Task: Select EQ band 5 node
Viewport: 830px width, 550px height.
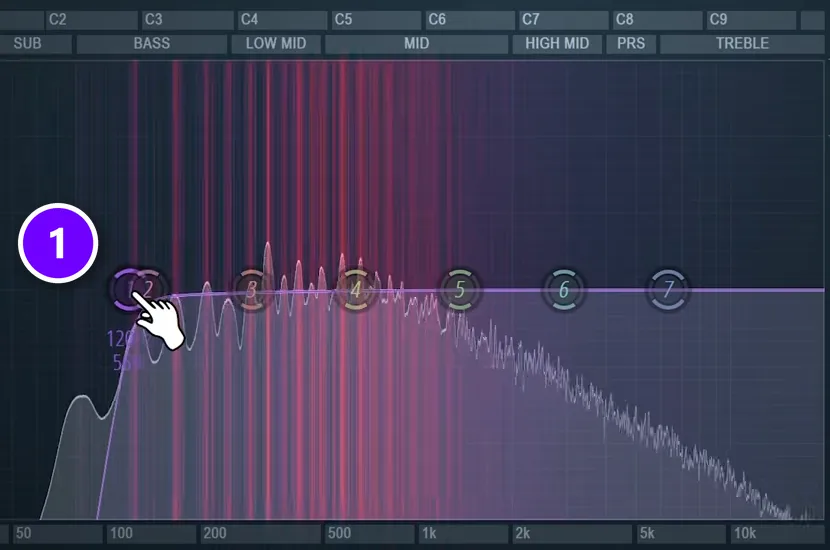Action: coord(459,290)
